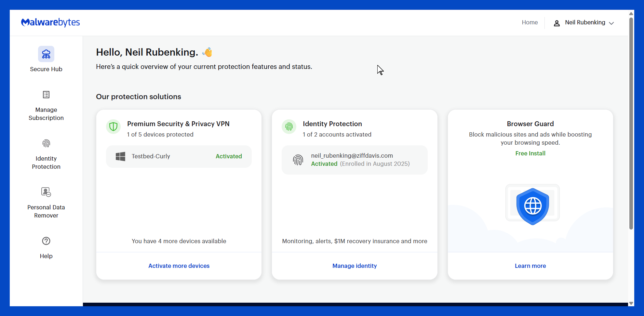The width and height of the screenshot is (644, 316).
Task: Click the scrollbar down arrow
Action: tap(631, 303)
